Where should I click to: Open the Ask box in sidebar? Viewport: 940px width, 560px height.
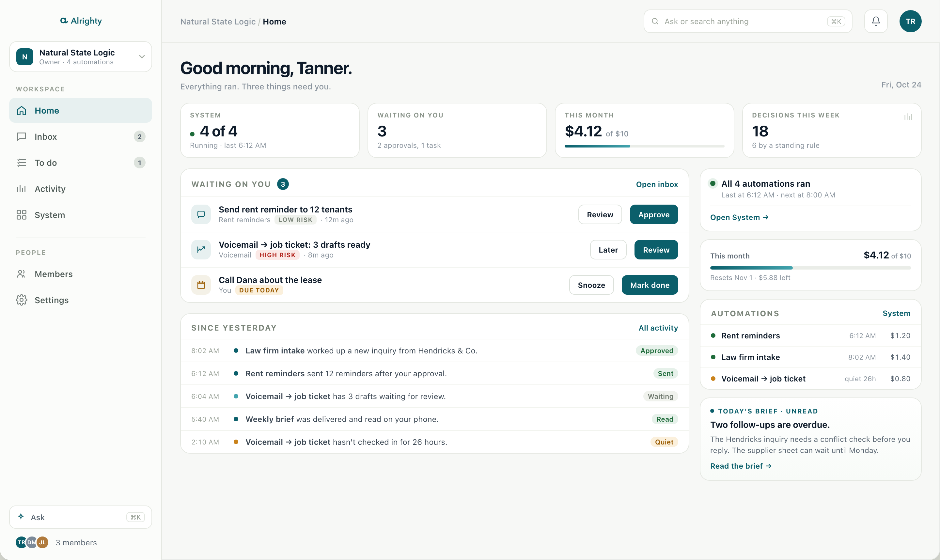80,517
